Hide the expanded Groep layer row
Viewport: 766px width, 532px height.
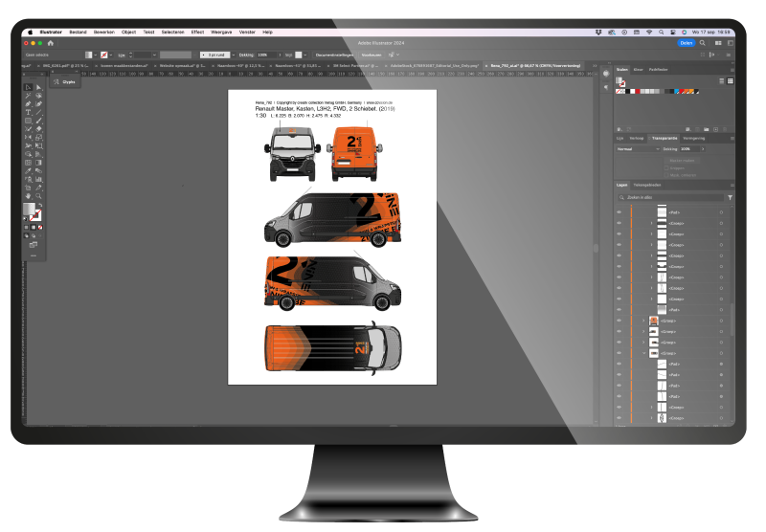pos(620,353)
